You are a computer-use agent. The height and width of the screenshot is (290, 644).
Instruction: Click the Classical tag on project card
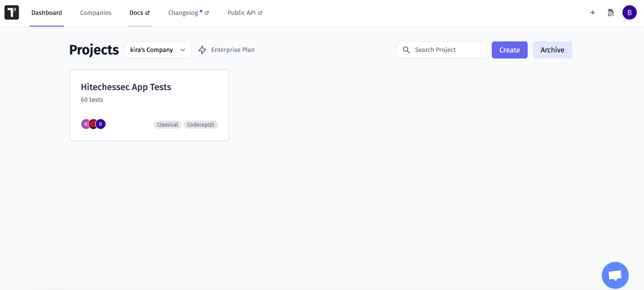tap(167, 125)
